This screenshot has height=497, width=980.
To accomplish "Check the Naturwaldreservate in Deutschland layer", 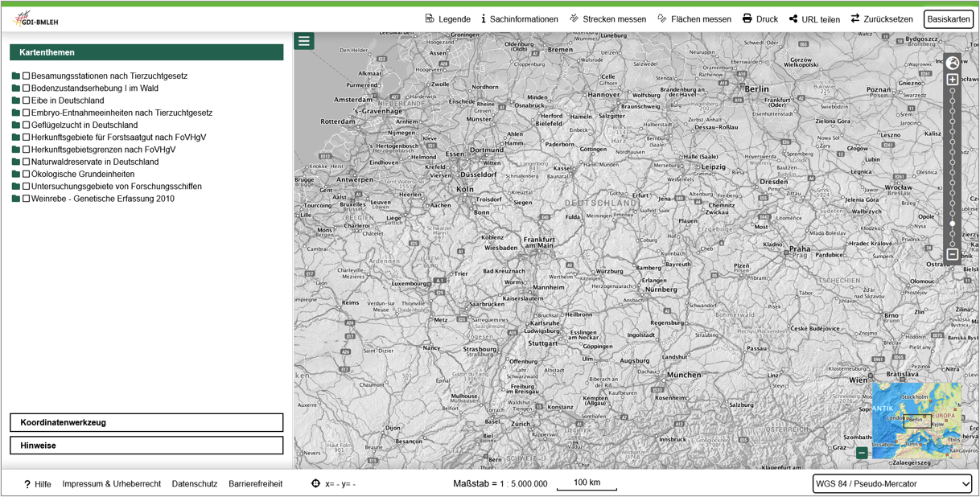I will click(x=27, y=162).
